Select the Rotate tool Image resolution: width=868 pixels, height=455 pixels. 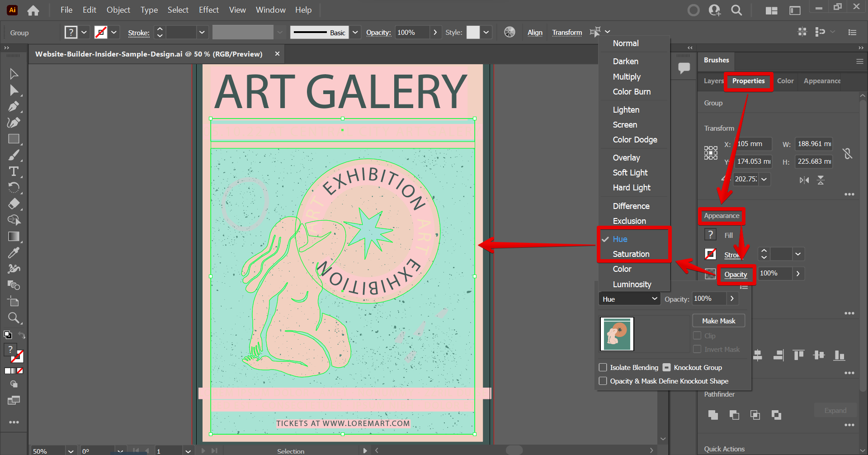tap(14, 187)
